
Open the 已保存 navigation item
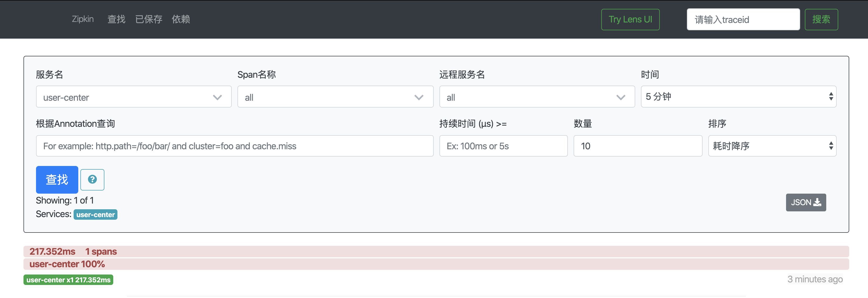[x=148, y=19]
